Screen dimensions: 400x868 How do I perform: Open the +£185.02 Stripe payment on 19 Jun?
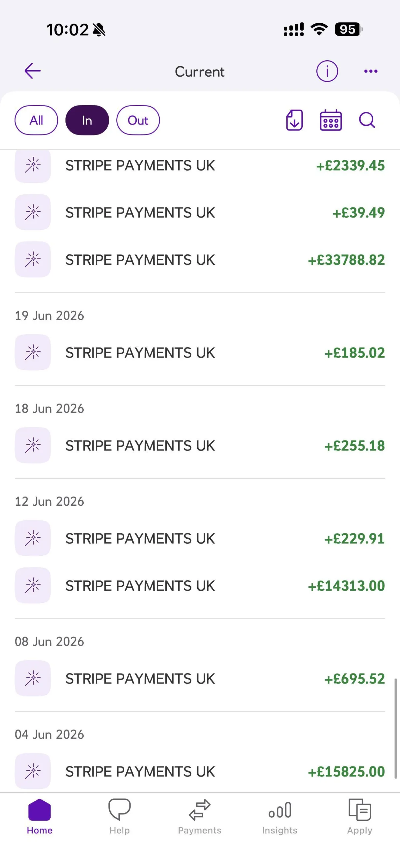(x=200, y=353)
